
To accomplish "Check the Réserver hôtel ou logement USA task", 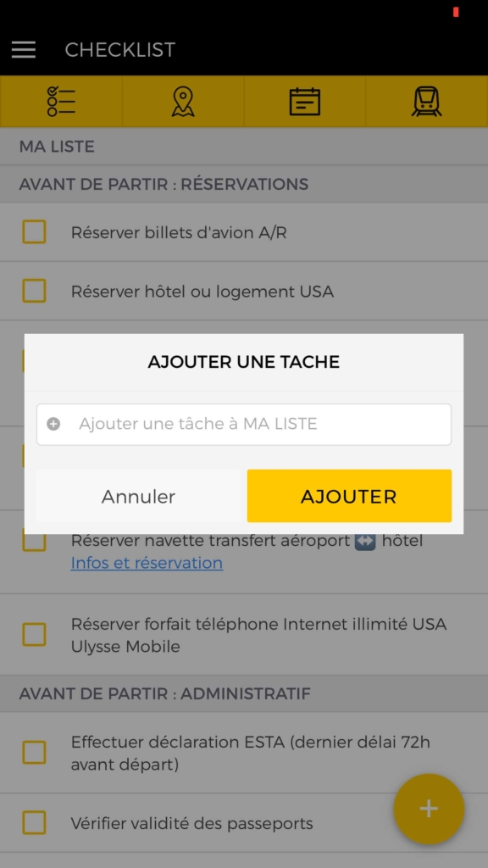I will 34,291.
